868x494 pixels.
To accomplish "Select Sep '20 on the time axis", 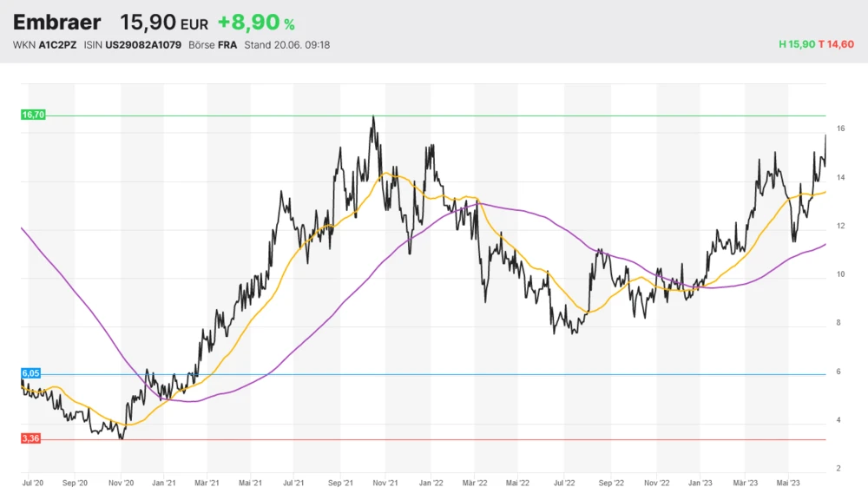I will click(x=76, y=479).
